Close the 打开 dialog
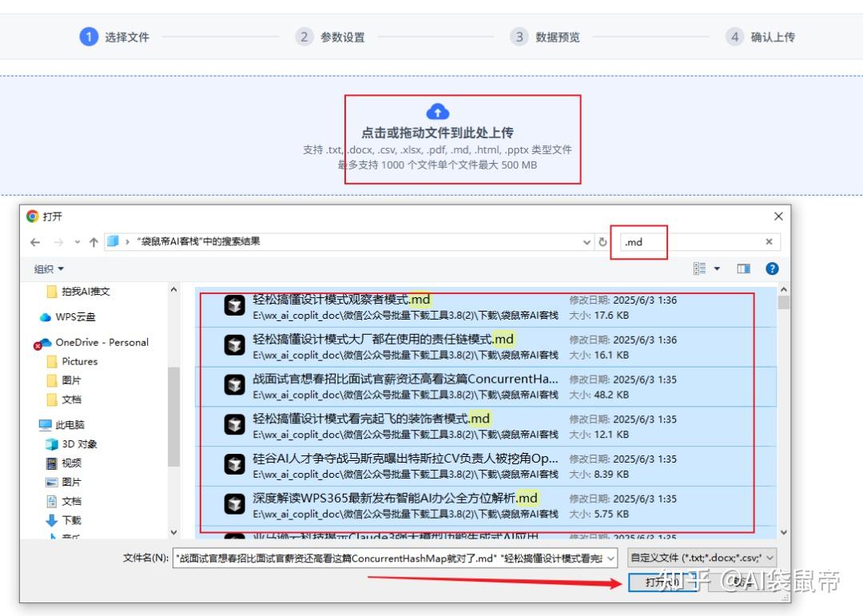 pyautogui.click(x=778, y=217)
